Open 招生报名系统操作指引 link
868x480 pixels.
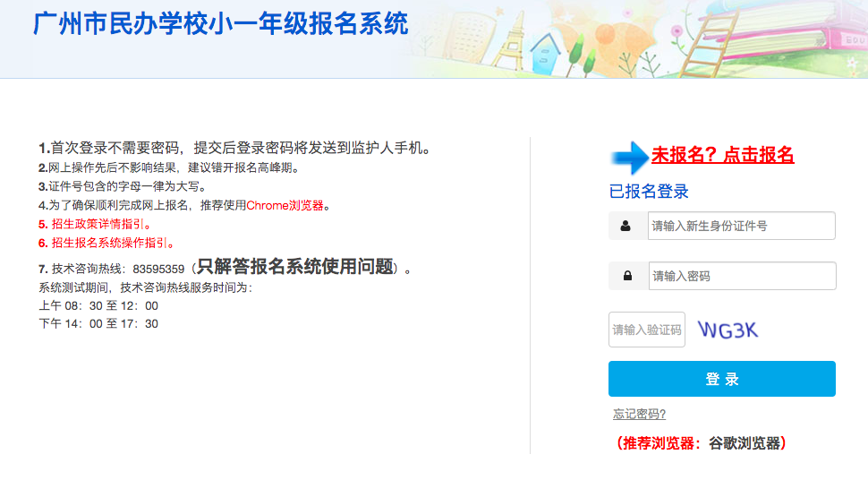pos(109,243)
